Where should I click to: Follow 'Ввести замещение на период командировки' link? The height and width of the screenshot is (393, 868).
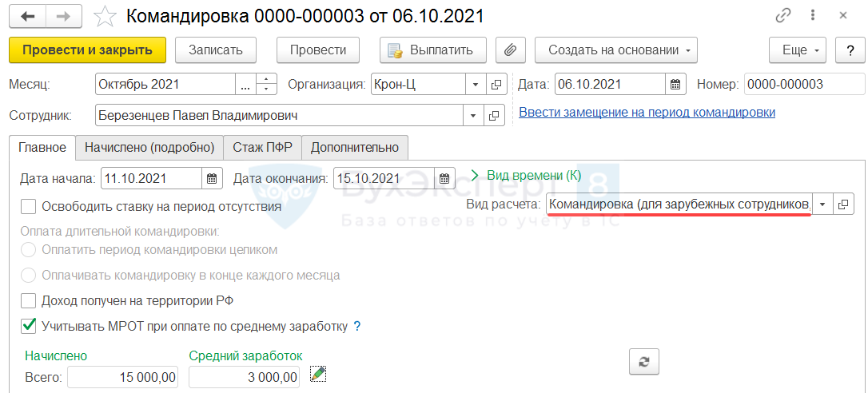click(x=647, y=113)
